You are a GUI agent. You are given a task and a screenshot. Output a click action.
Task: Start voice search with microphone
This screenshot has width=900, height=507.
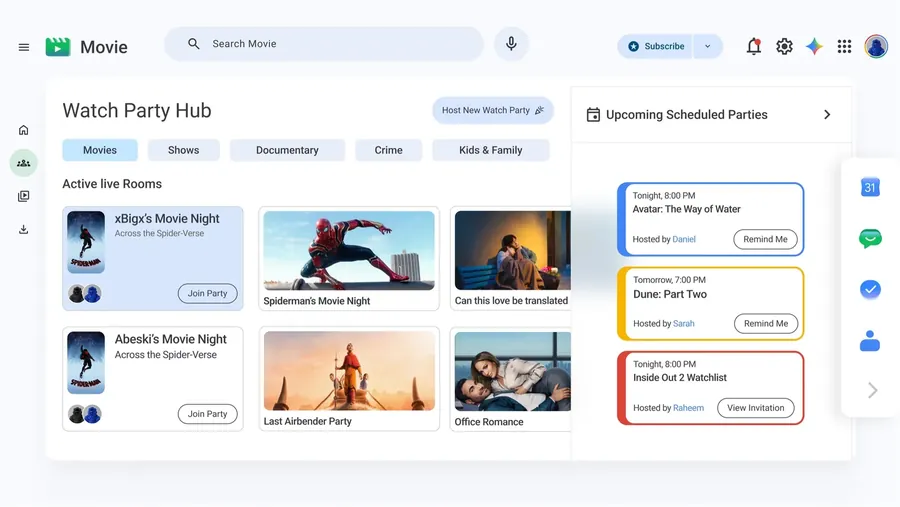[511, 44]
